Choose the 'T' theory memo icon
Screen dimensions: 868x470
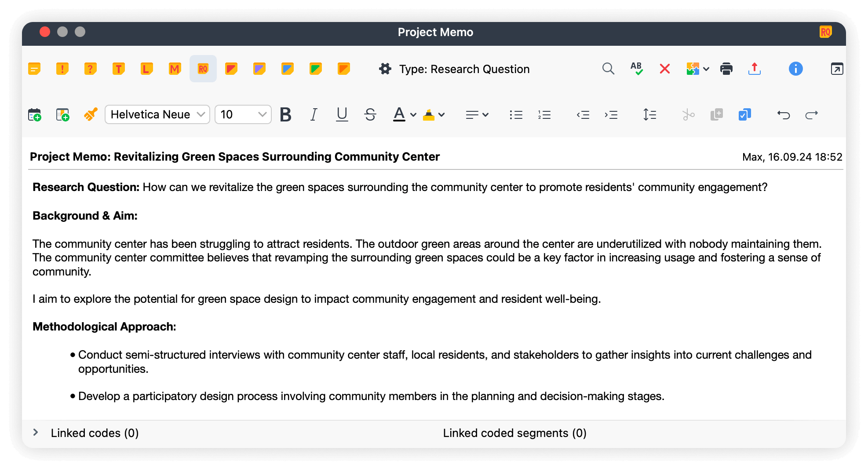pos(118,69)
